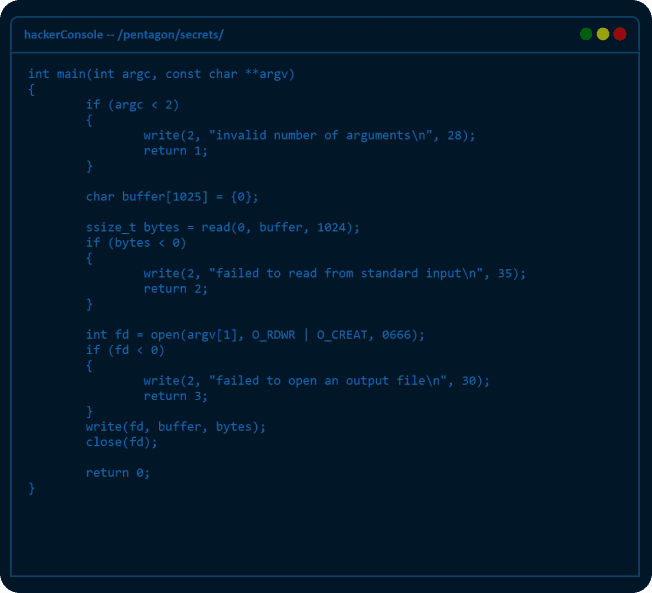The image size is (652, 593).
Task: Click the 'if (bytes < 0)' condition
Action: tap(136, 242)
